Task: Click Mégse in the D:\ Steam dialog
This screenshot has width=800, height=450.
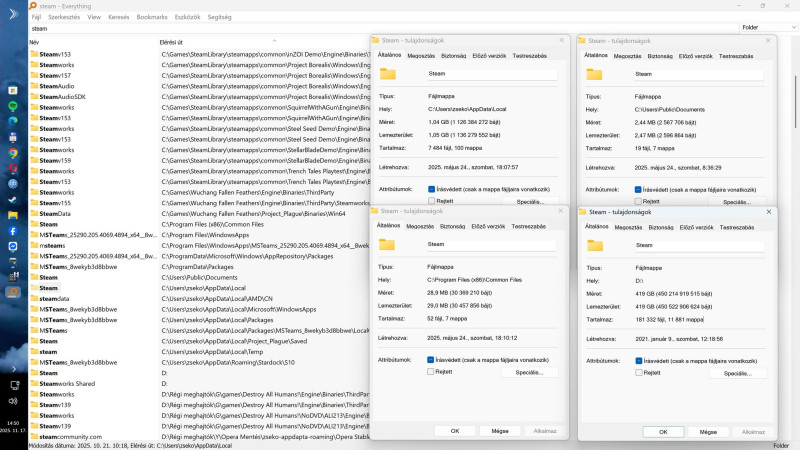Action: click(708, 432)
